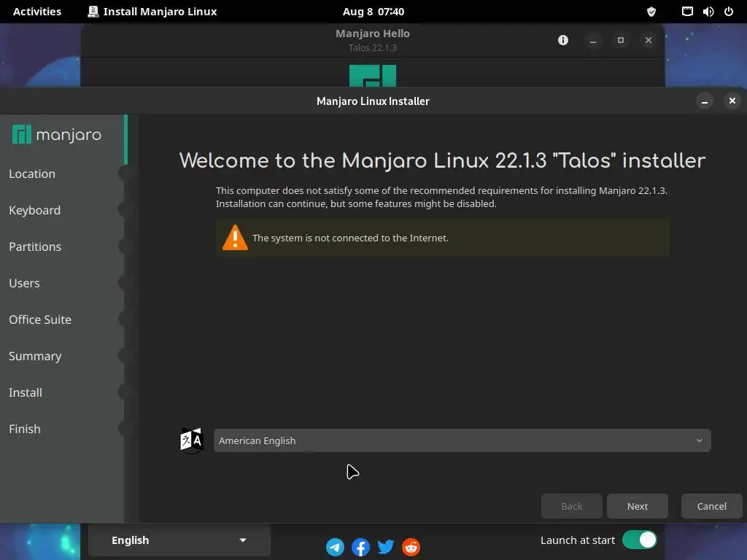Click the Install Manjaro Linux app menu
747x560 pixels.
[152, 12]
